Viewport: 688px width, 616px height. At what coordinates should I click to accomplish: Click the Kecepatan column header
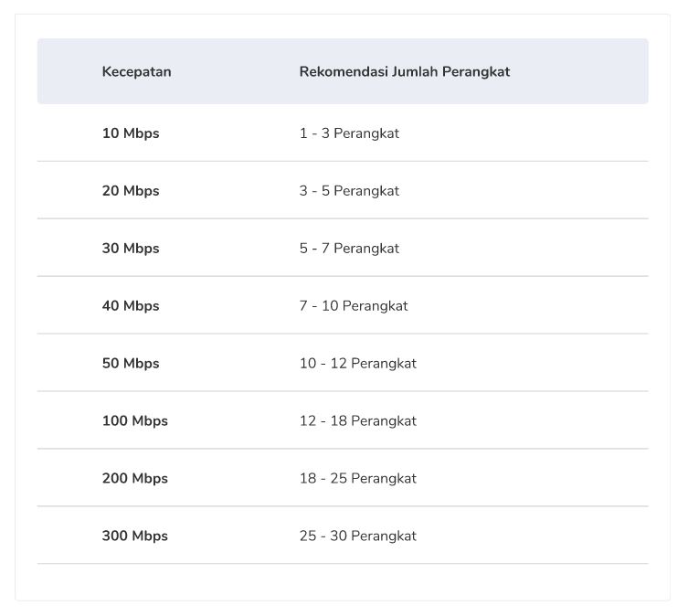coord(136,71)
